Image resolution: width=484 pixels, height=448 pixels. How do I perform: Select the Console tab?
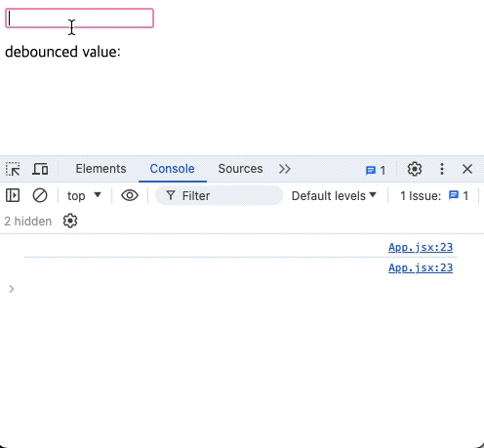tap(172, 169)
